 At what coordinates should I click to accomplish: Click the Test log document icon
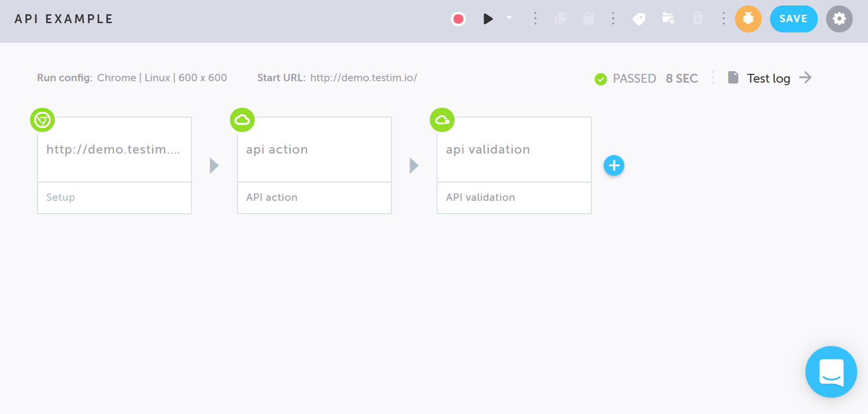coord(733,77)
